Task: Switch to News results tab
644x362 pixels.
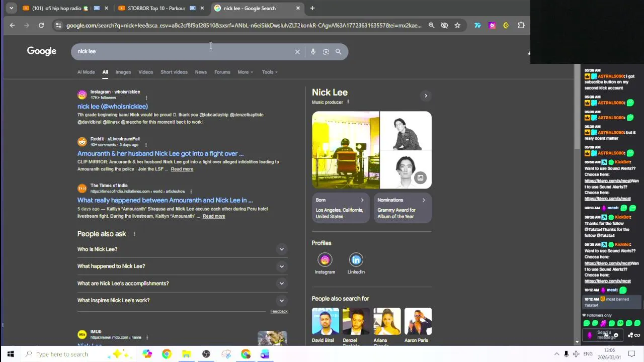Action: [201, 72]
